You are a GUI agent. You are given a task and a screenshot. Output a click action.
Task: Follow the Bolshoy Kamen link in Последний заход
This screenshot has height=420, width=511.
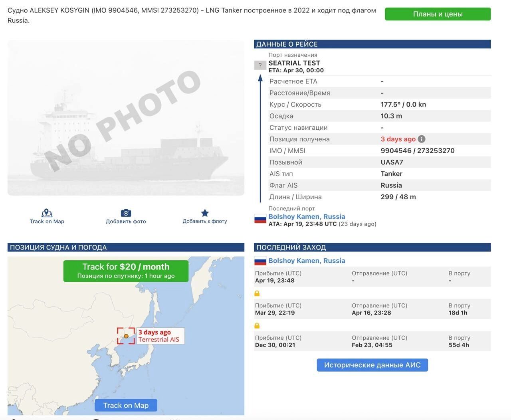coord(307,261)
